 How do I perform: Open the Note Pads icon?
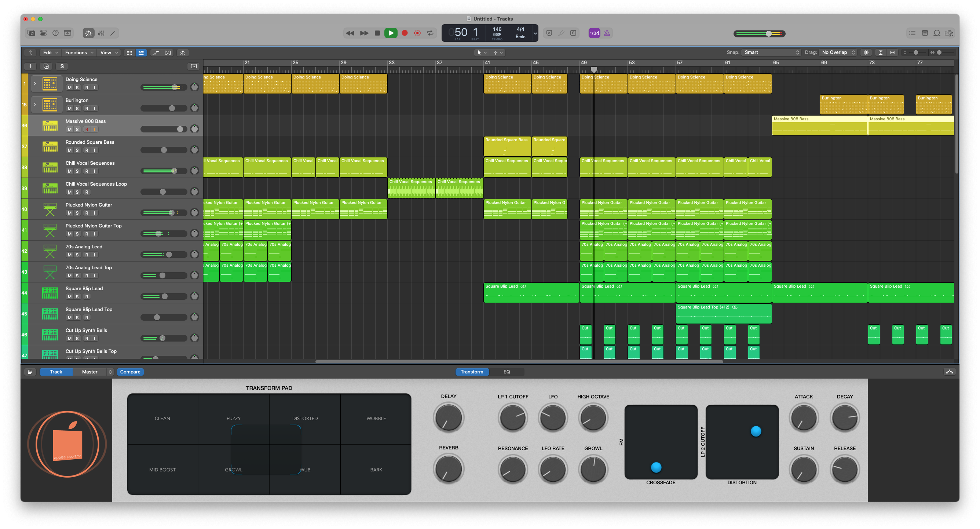coord(925,33)
